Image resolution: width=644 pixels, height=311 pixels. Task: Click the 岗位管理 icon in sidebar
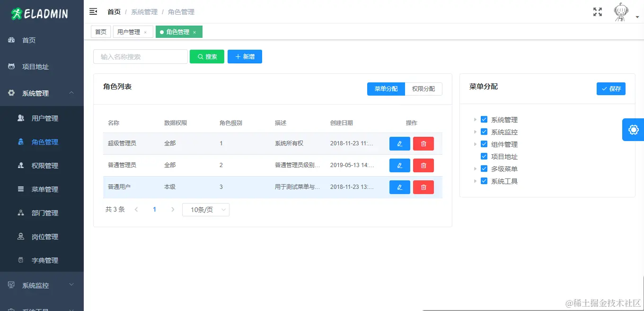[21, 236]
